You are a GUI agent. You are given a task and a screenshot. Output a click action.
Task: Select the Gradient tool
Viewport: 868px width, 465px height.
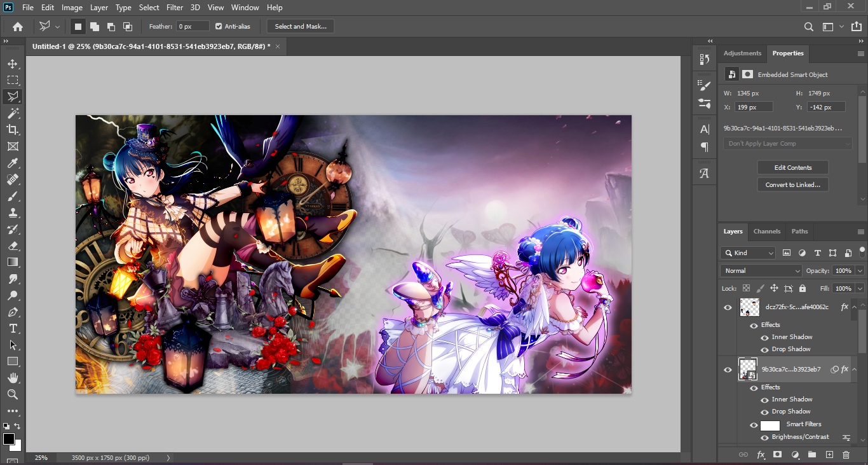point(12,262)
